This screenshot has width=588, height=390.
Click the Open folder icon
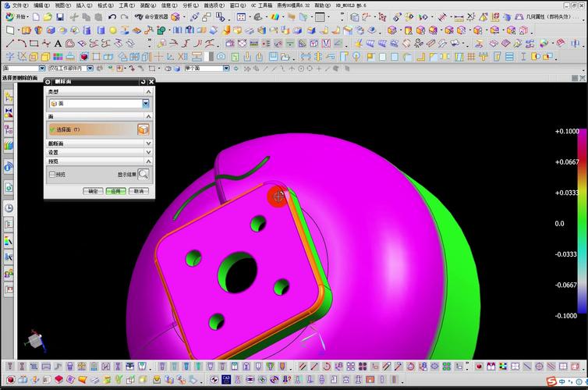tap(48, 17)
